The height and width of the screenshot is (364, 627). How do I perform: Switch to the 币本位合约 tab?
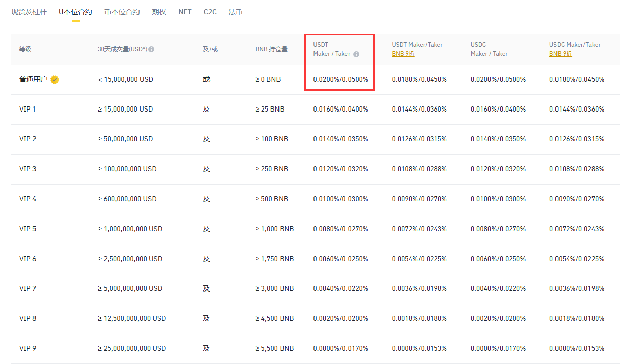(122, 11)
